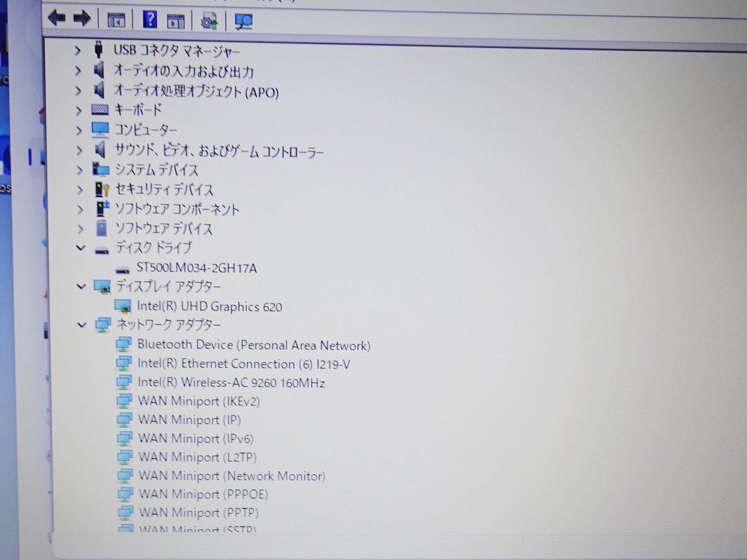Select the システム デバイス category label
The height and width of the screenshot is (560, 747).
(x=157, y=170)
